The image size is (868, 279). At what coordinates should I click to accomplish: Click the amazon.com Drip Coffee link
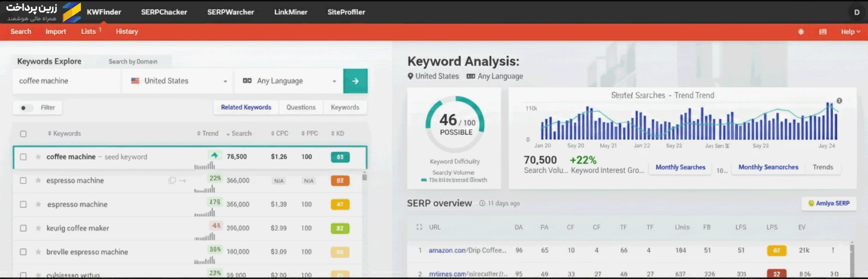467,250
